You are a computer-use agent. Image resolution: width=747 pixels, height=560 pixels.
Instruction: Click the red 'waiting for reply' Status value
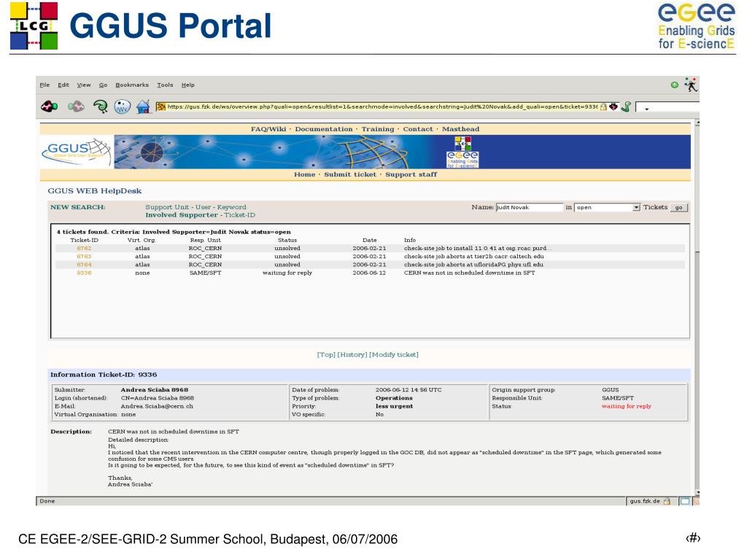(626, 406)
